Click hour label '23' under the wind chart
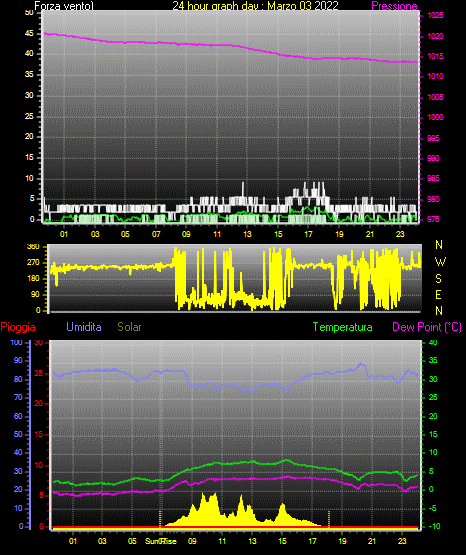Image resolution: width=466 pixels, height=555 pixels. click(x=400, y=234)
